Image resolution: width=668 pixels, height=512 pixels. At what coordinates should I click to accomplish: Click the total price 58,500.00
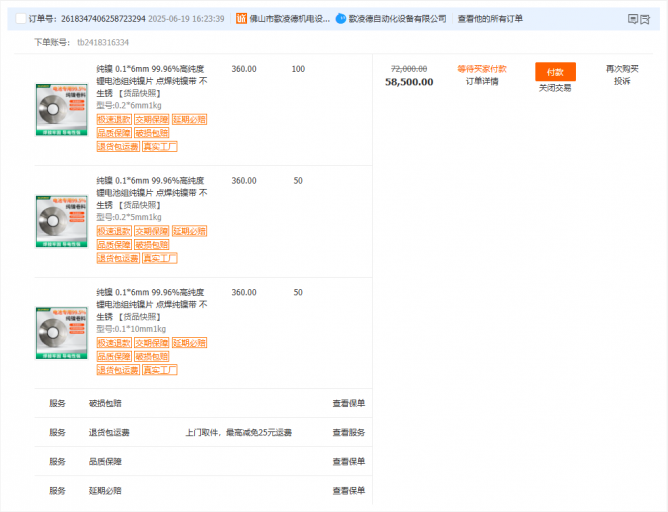(x=409, y=82)
